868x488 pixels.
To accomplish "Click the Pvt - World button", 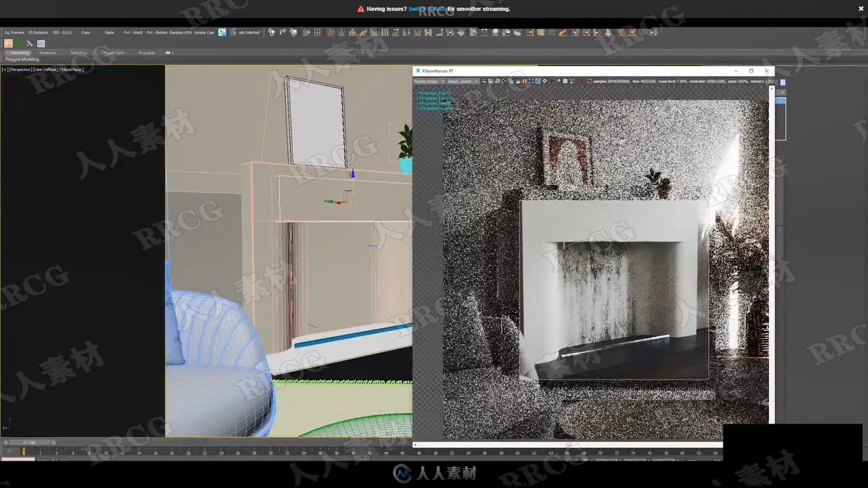I will (133, 33).
